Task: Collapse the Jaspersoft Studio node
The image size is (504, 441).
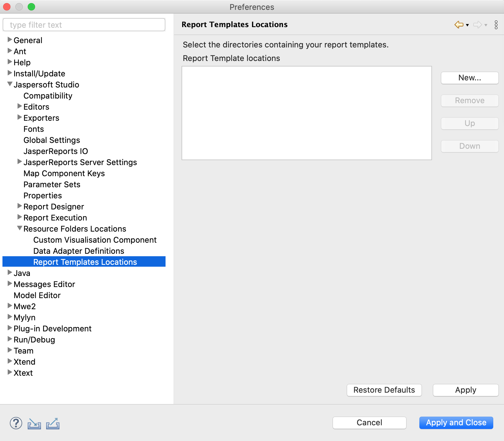Action: pos(10,84)
